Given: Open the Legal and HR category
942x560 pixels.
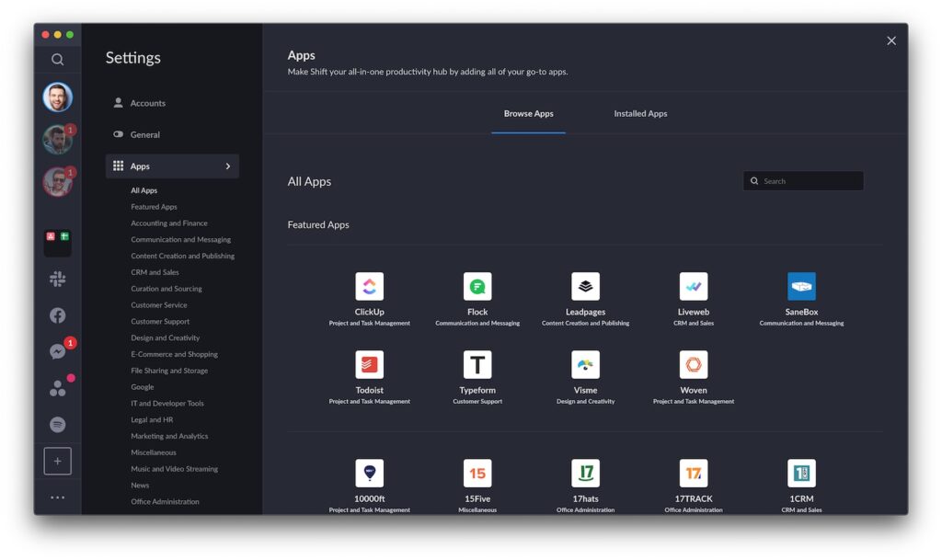Looking at the screenshot, I should (152, 419).
